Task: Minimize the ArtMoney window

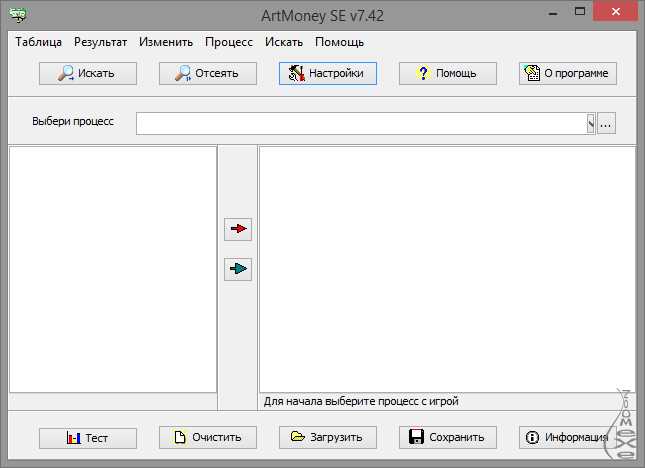Action: [553, 13]
